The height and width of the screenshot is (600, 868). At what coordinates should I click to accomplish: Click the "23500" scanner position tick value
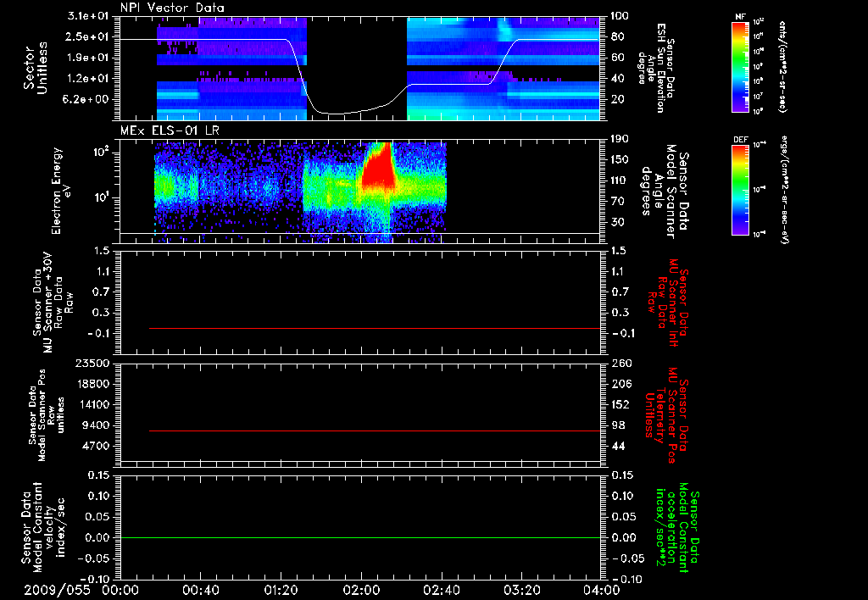(93, 363)
